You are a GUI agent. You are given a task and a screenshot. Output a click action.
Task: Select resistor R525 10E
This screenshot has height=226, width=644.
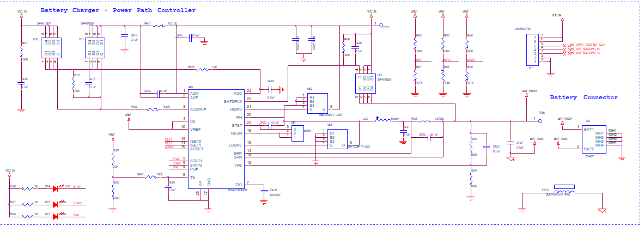click(x=203, y=70)
